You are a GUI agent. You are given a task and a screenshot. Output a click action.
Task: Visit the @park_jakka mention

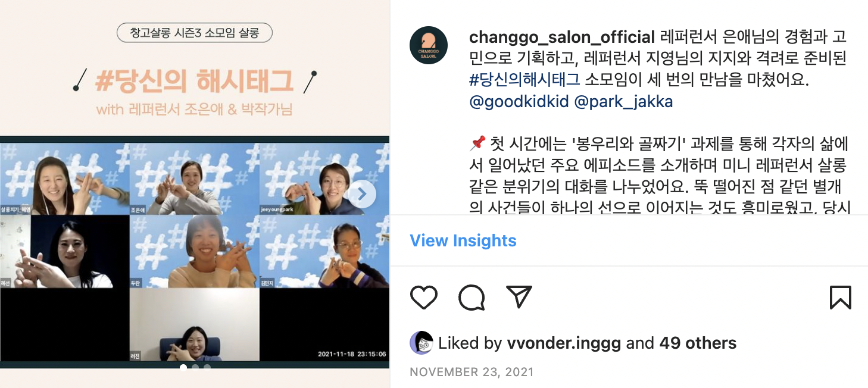tap(623, 102)
